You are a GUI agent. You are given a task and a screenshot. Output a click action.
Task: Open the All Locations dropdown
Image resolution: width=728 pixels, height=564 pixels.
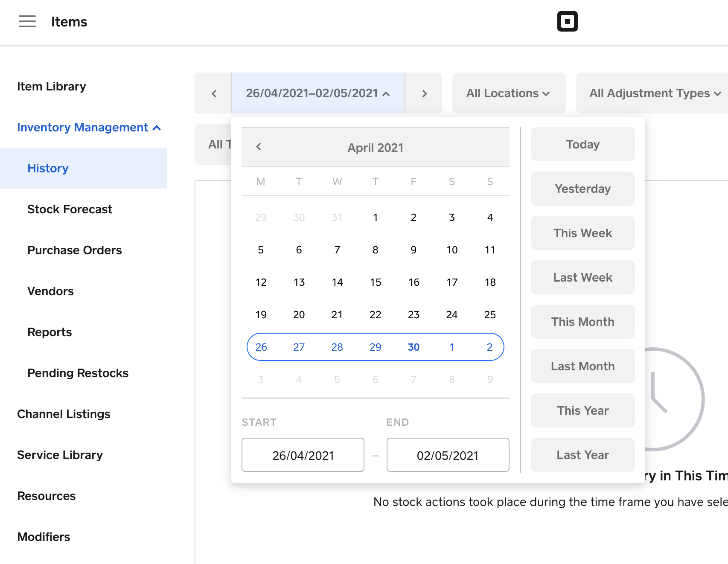508,93
